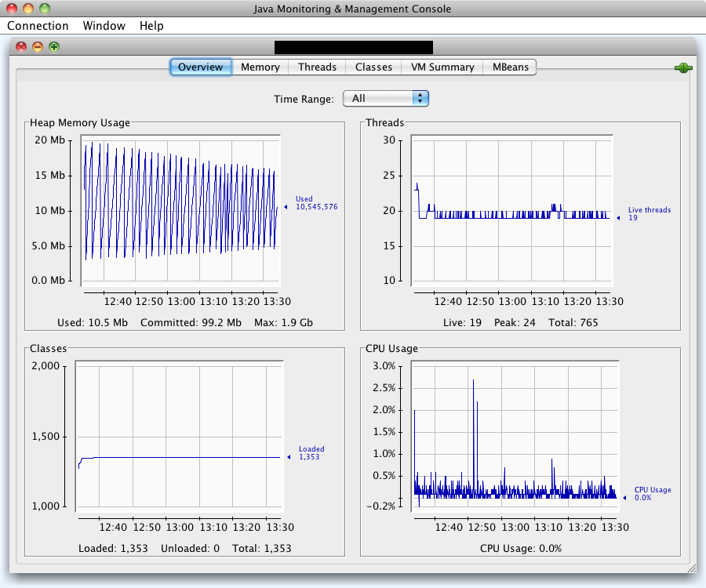
Task: Open the Connection menu
Action: coord(38,26)
